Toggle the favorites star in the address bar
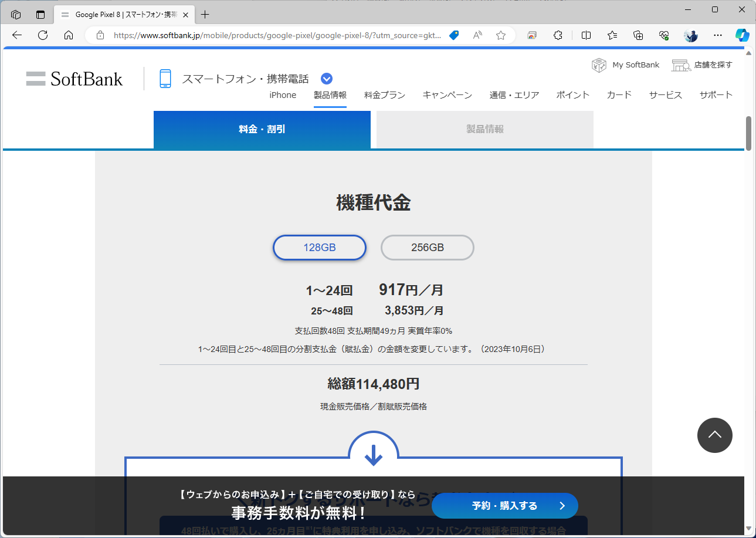756x538 pixels. (500, 35)
